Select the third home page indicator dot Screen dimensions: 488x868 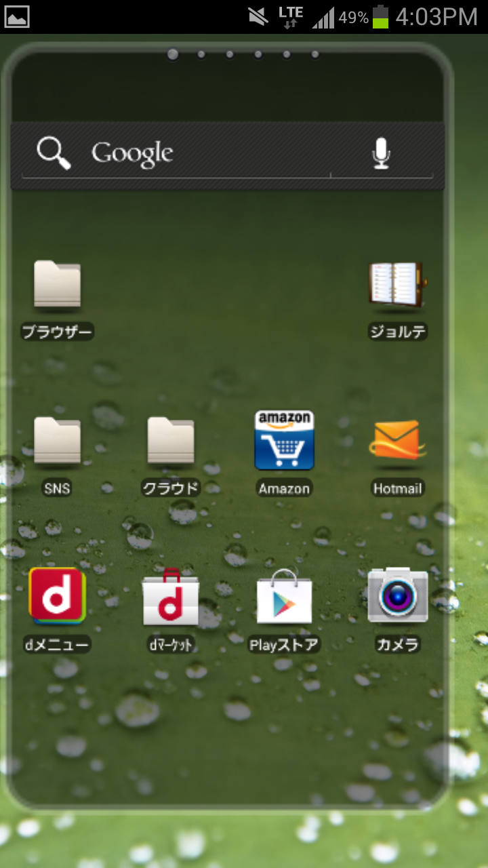point(230,54)
